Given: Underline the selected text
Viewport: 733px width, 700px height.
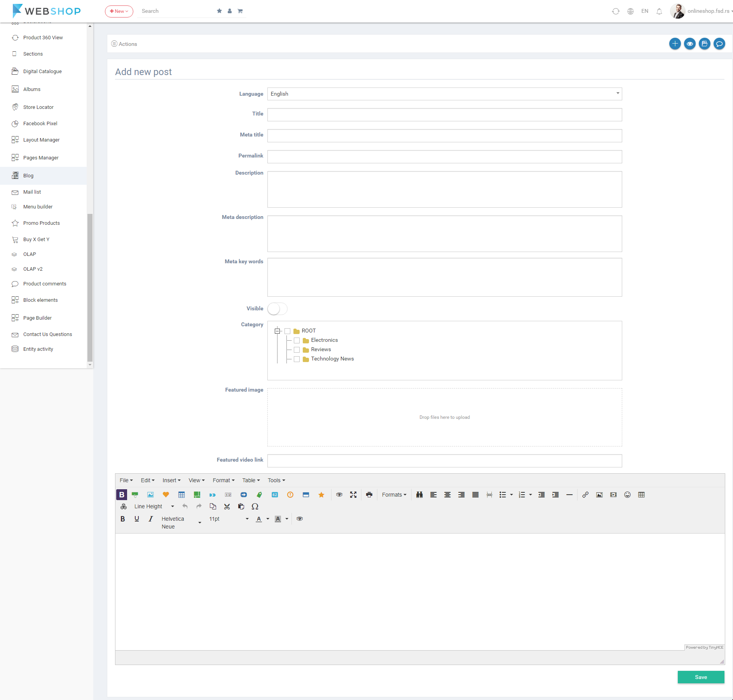Looking at the screenshot, I should tap(137, 519).
